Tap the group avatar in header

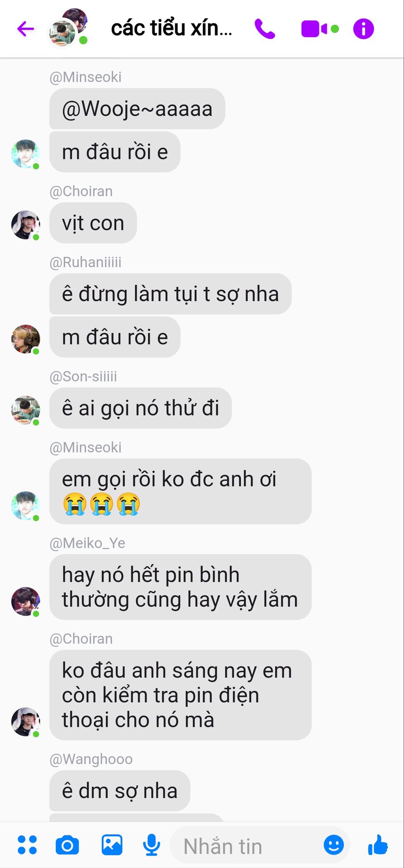tap(68, 28)
